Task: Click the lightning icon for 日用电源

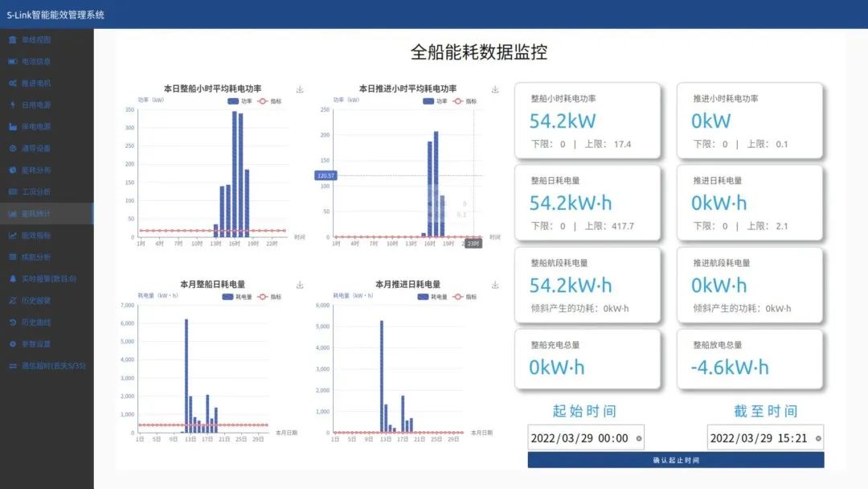Action: tap(12, 105)
